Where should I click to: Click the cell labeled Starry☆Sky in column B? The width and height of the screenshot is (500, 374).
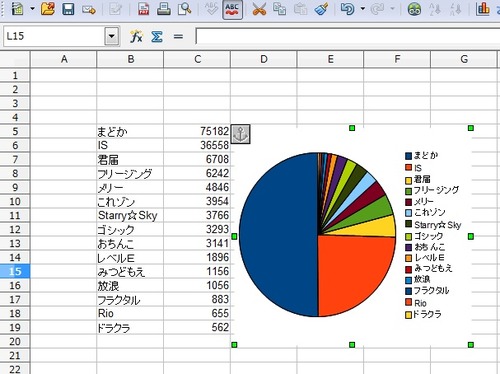pyautogui.click(x=130, y=215)
